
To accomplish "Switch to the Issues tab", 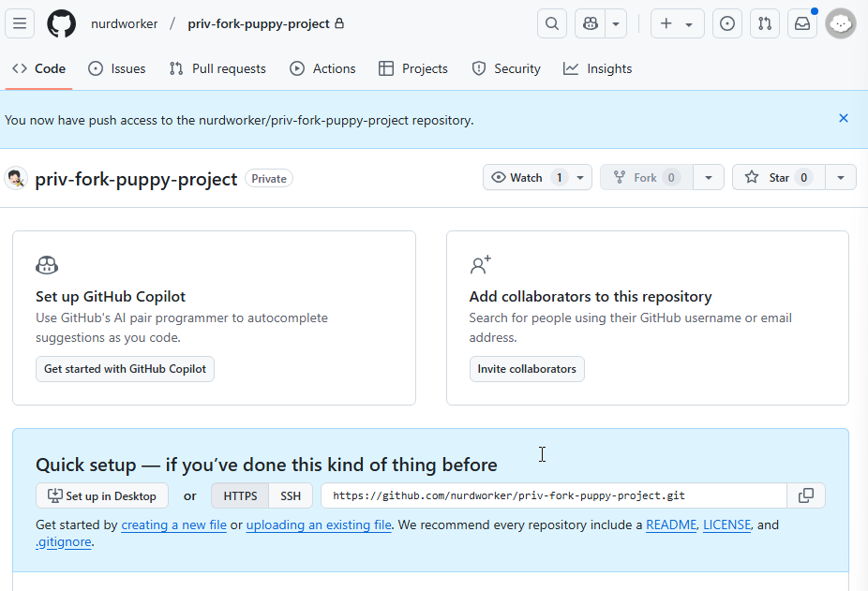I will click(117, 68).
